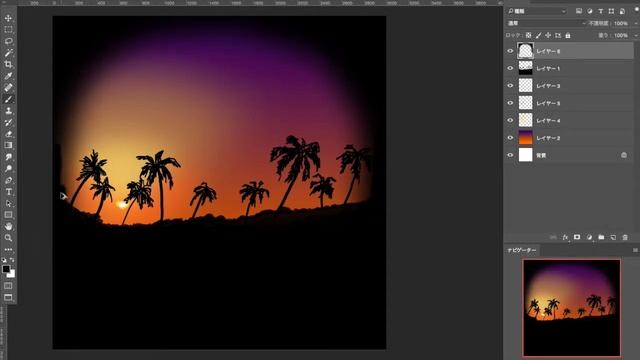Delete the selected layer with trash icon
The height and width of the screenshot is (360, 640).
click(625, 237)
